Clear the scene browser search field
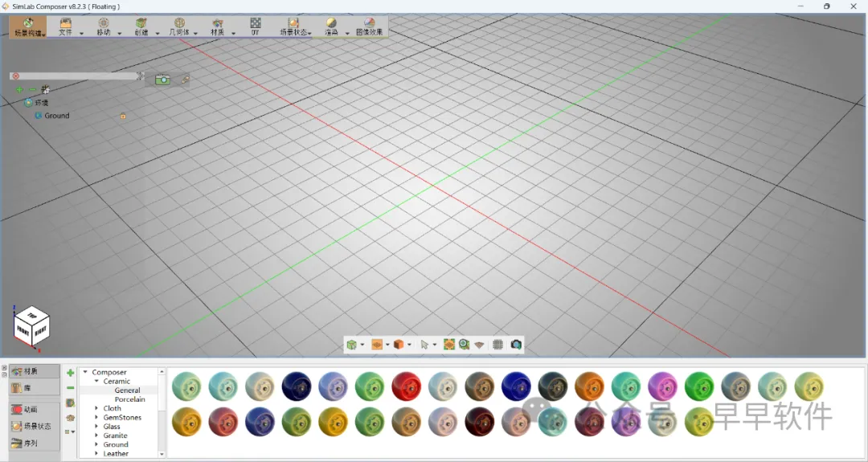Viewport: 868px width, 462px height. (15, 76)
